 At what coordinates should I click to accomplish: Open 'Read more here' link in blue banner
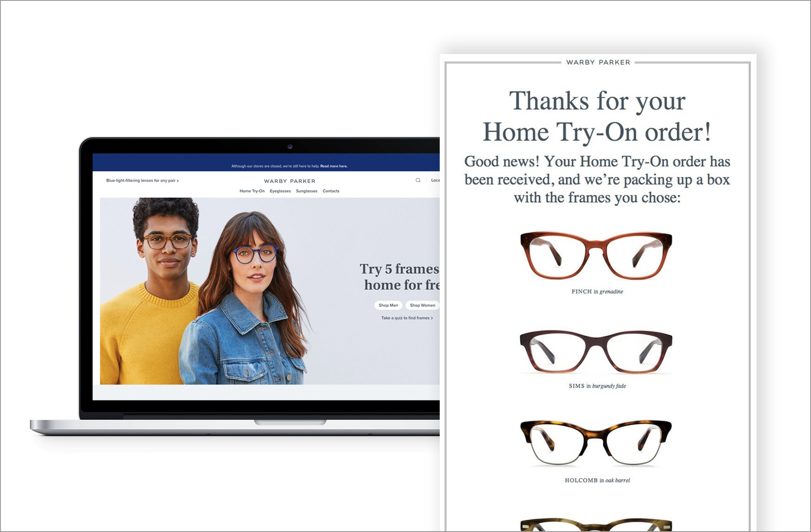pyautogui.click(x=334, y=166)
